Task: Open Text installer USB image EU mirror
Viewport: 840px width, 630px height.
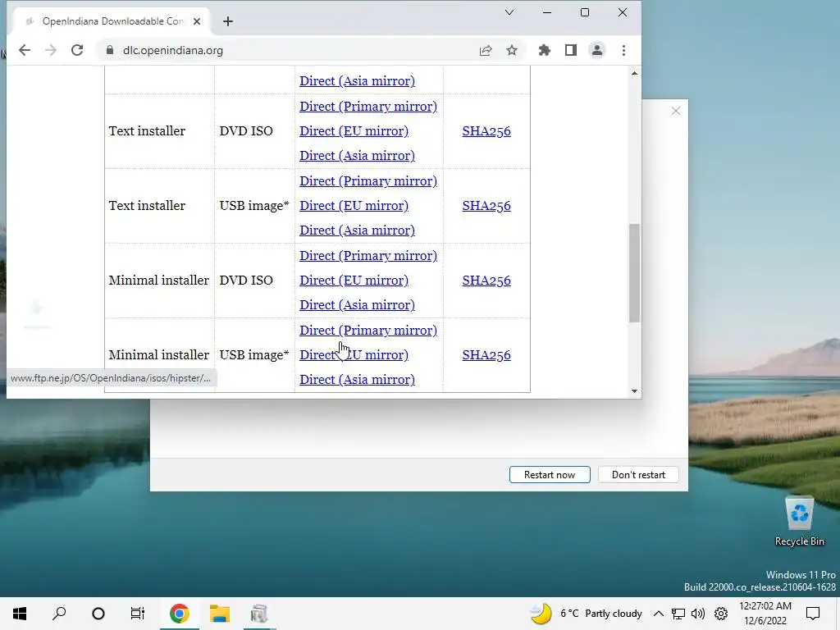Action: click(354, 205)
